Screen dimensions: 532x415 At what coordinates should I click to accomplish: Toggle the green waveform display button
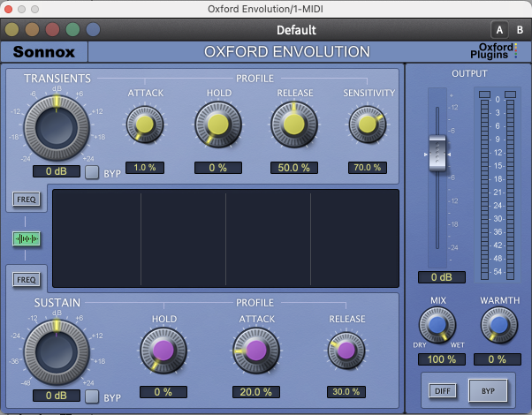[27, 239]
